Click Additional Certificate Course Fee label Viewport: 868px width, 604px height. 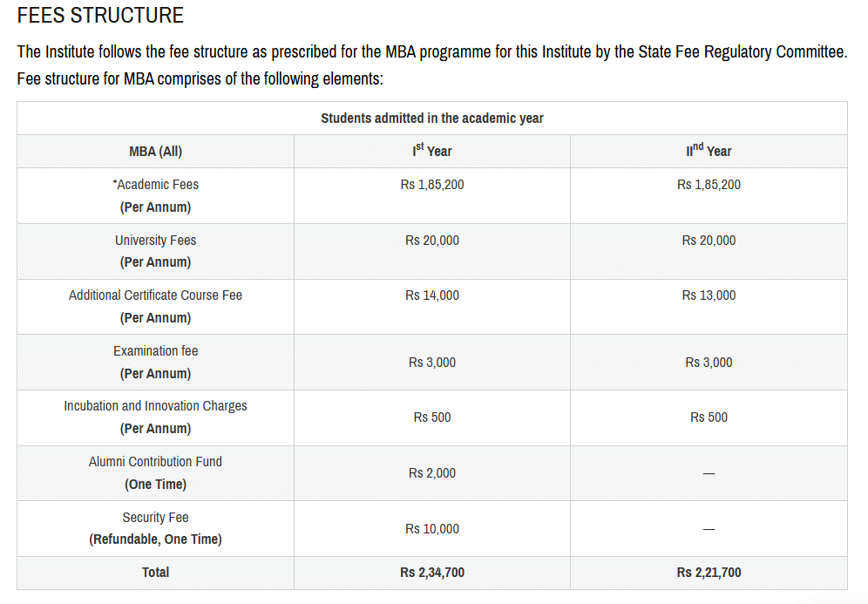click(155, 295)
